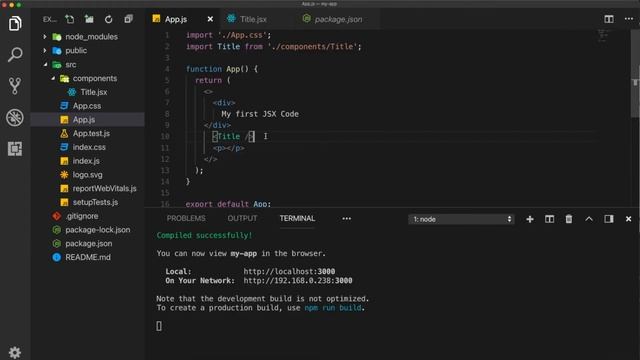
Task: Collapse the src folder
Action: tap(87, 64)
